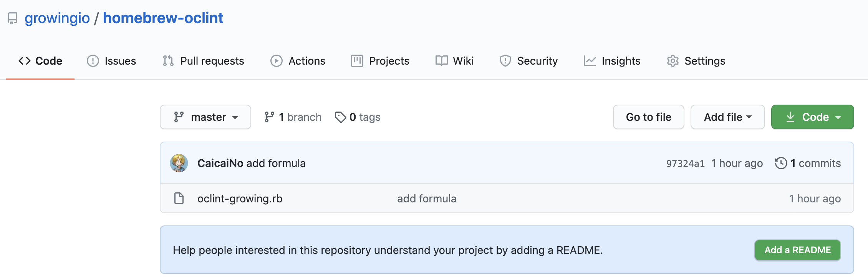Go to the Actions tab
This screenshot has height=277, width=868.
point(298,61)
